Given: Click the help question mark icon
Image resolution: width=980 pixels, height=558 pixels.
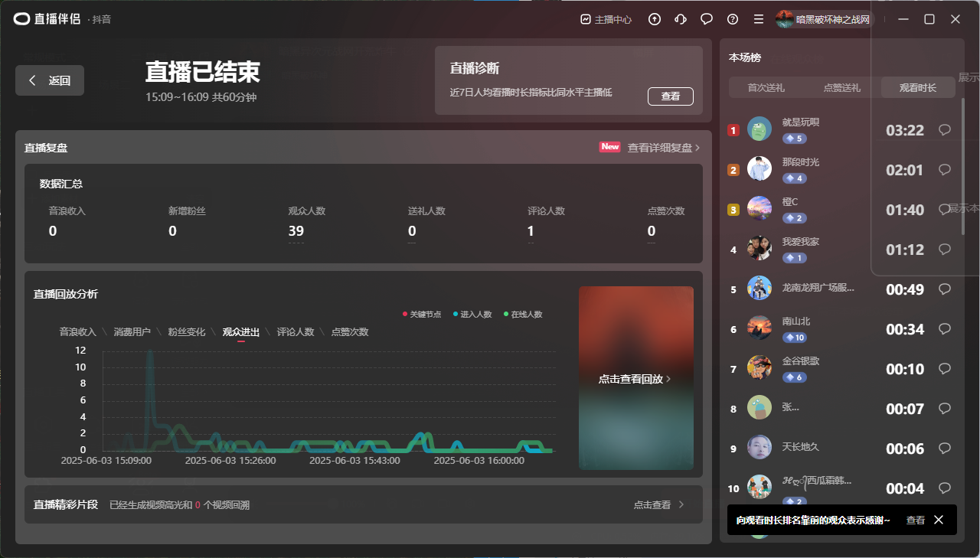Looking at the screenshot, I should [733, 19].
